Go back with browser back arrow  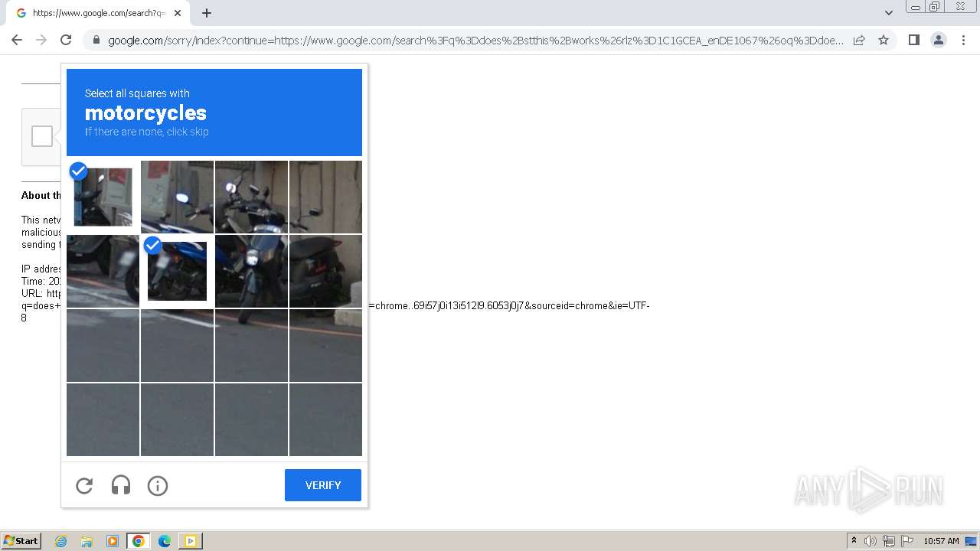(x=17, y=40)
